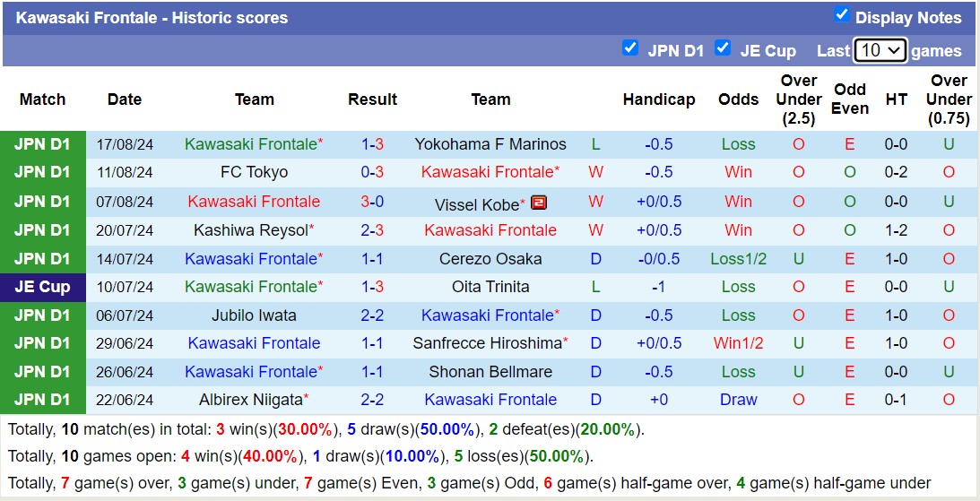Click the 40.00% open wins percentage
The height and width of the screenshot is (501, 980).
270,457
